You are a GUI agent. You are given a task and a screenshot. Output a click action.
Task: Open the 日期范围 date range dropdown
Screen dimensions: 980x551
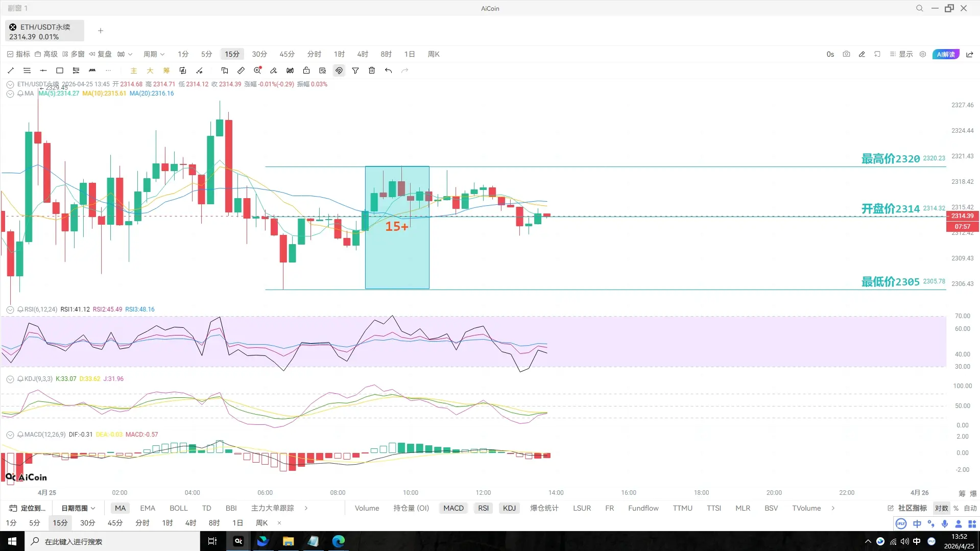(x=78, y=508)
